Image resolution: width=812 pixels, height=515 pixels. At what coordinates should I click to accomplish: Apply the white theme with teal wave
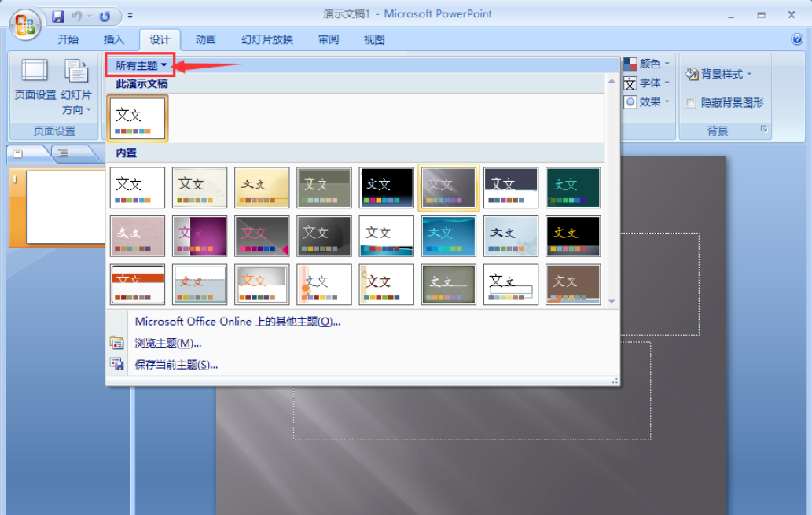(386, 236)
